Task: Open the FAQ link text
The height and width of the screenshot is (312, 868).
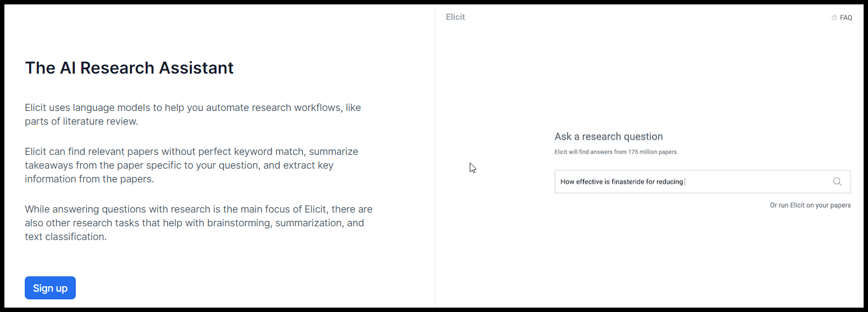Action: 846,18
